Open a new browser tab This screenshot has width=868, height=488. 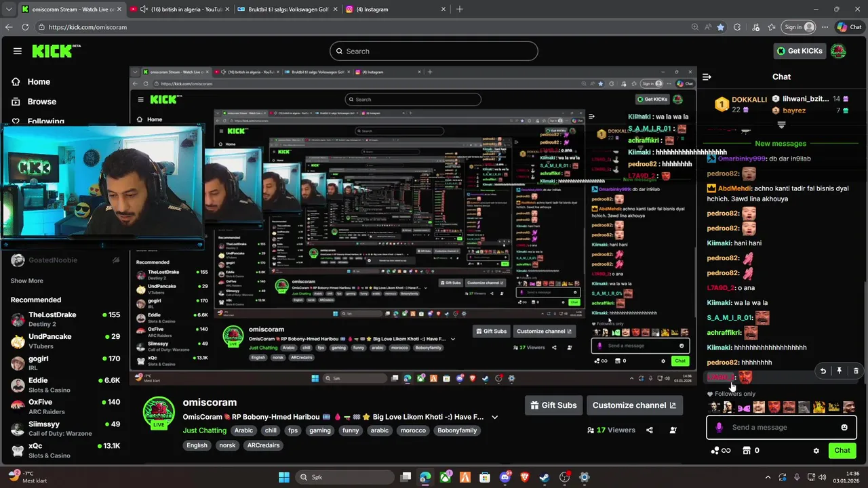tap(460, 9)
